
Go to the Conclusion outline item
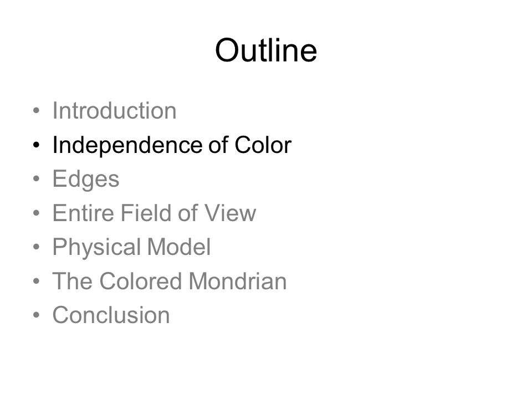point(111,315)
